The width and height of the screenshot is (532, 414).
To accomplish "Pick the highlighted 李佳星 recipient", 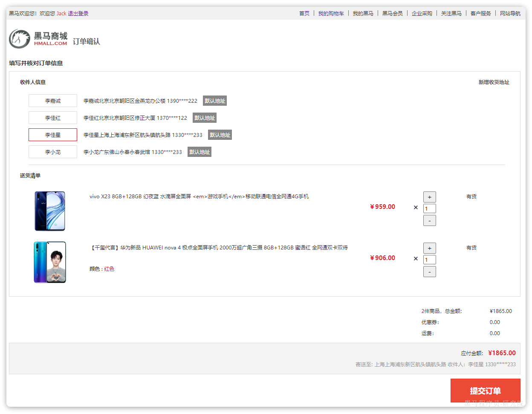I will [53, 135].
